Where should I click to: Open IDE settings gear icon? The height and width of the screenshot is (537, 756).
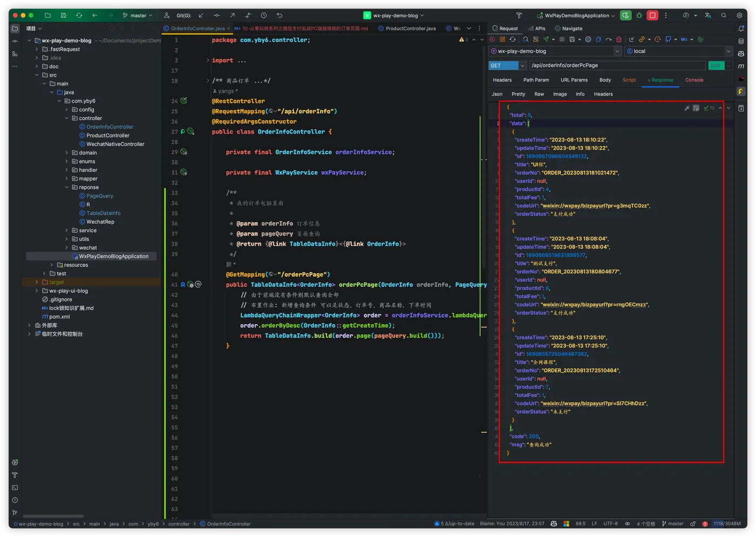(739, 16)
